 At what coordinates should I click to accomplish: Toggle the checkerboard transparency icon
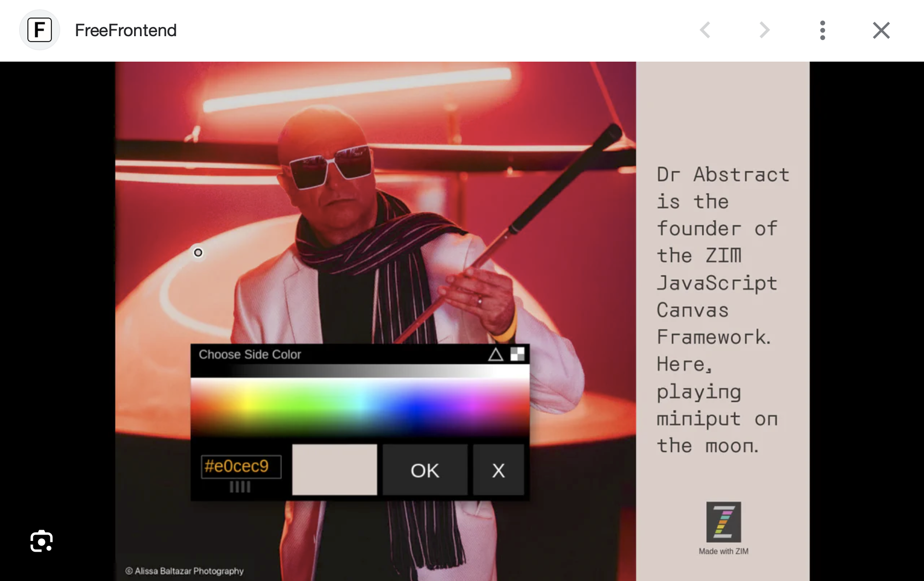[x=517, y=354]
